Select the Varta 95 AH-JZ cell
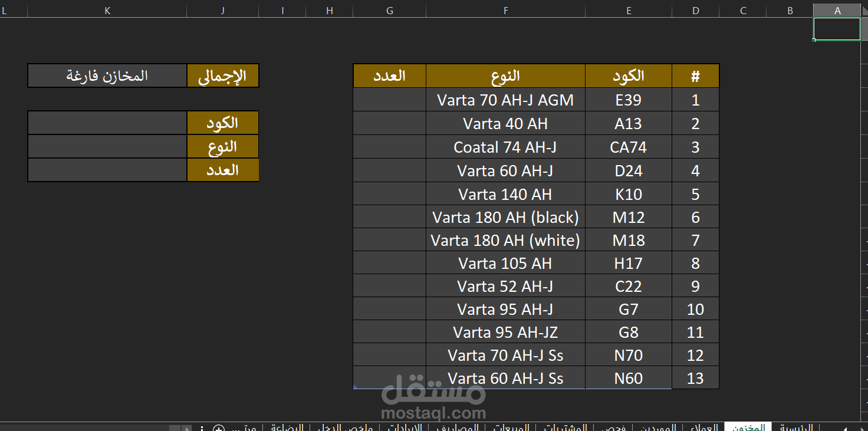The height and width of the screenshot is (431, 868). pos(505,332)
